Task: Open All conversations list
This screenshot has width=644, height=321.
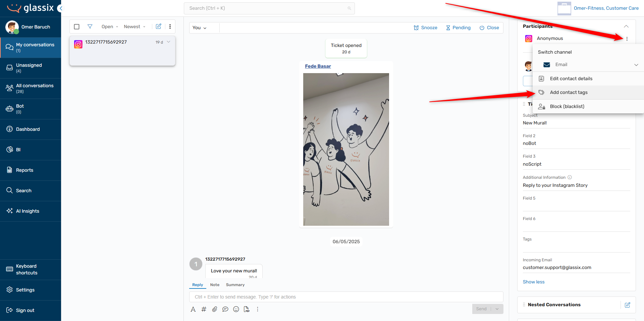Action: point(31,89)
